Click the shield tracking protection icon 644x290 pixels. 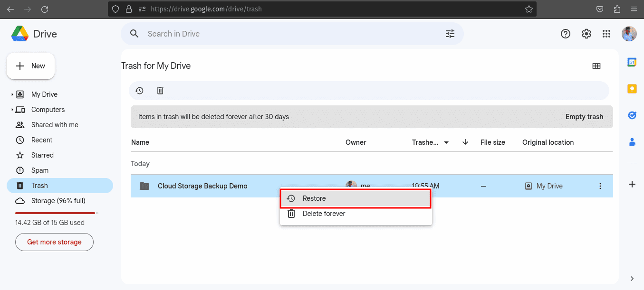click(x=115, y=9)
